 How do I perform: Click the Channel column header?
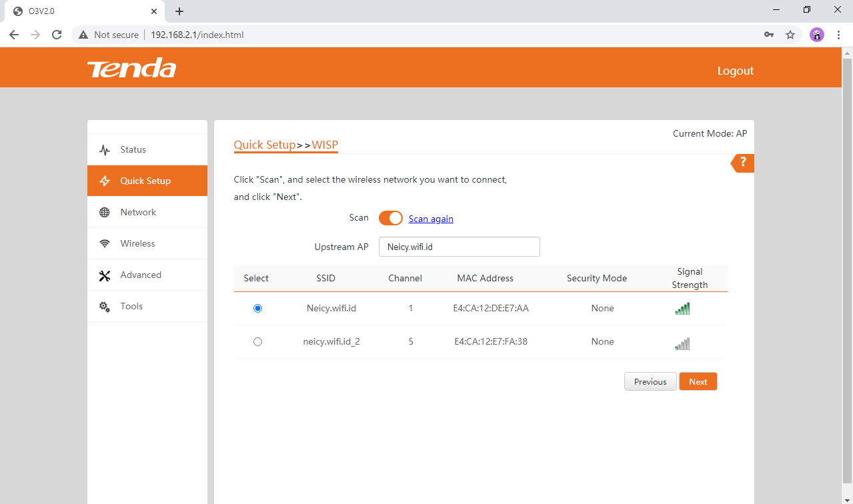click(405, 278)
